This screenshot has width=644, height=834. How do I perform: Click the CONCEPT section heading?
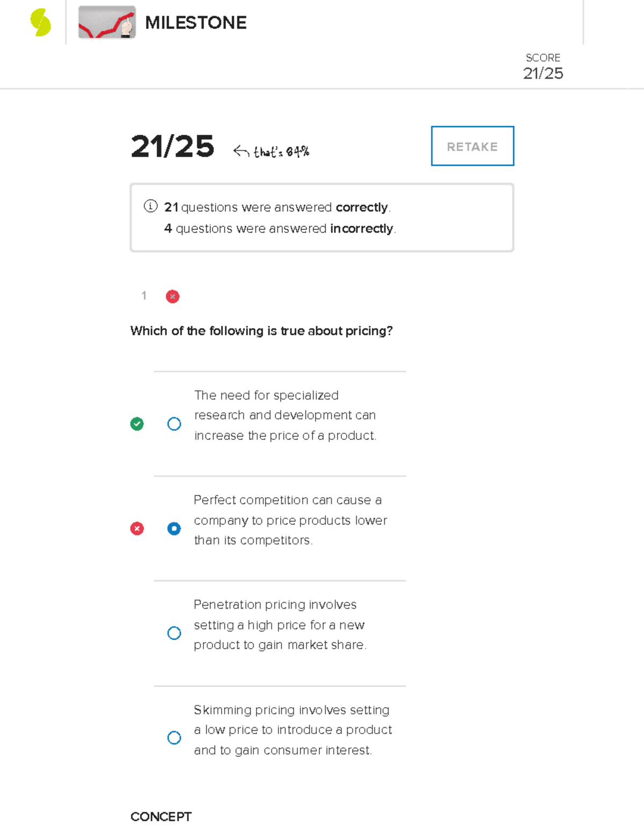coord(160,817)
